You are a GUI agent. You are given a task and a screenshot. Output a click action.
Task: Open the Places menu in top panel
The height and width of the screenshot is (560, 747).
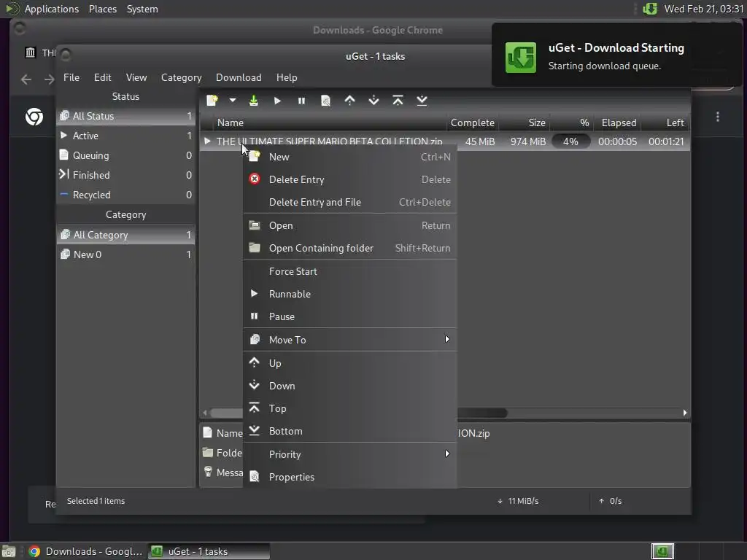click(102, 9)
